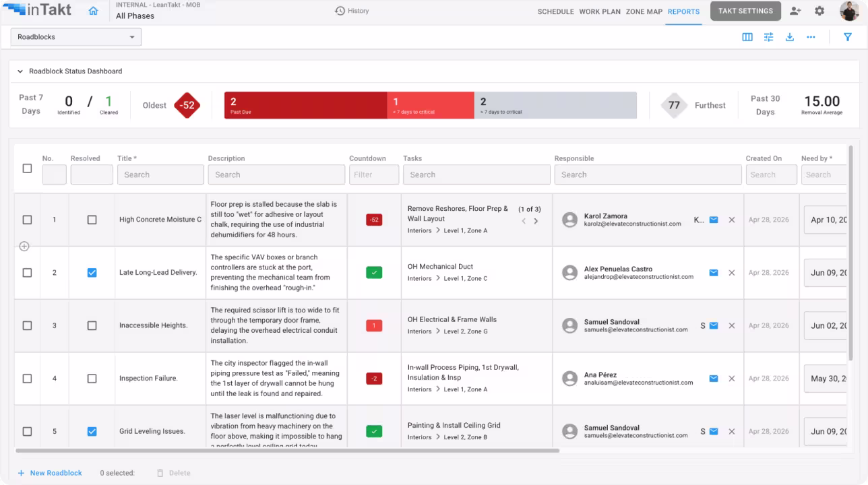The width and height of the screenshot is (868, 485).
Task: Open TAKT SETTINGS
Action: [x=745, y=11]
